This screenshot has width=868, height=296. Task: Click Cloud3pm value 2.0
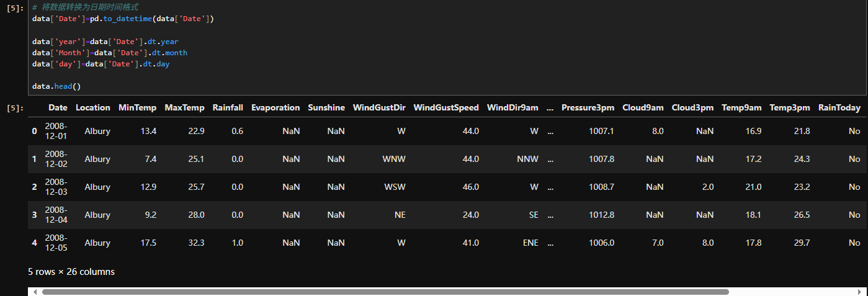pyautogui.click(x=707, y=187)
